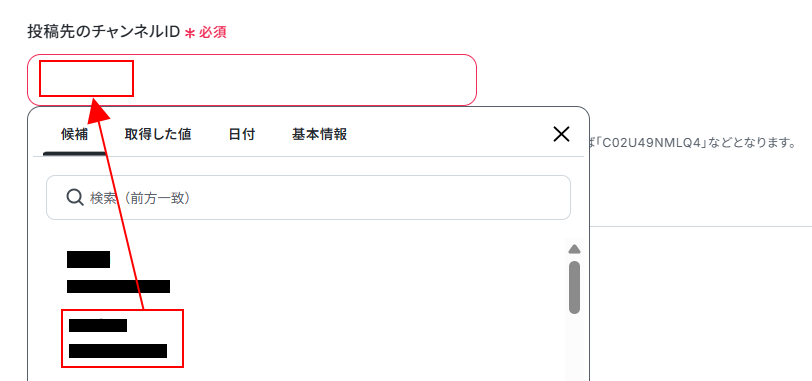Click the 検索(前方一致) search box
812x381 pixels.
(309, 197)
